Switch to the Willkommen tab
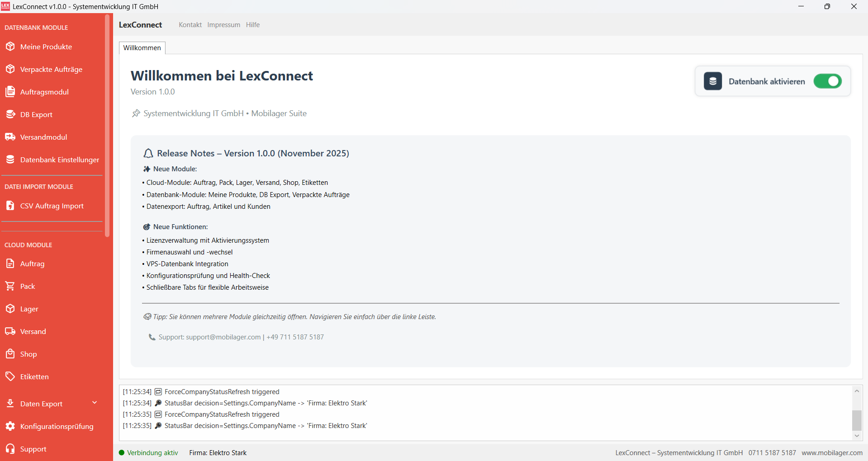Viewport: 868px width, 461px height. coord(142,48)
